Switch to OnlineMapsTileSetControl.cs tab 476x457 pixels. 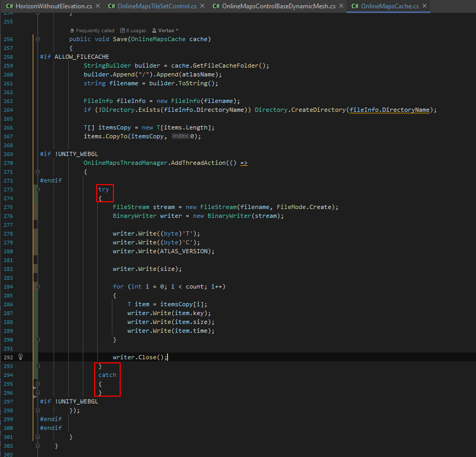pyautogui.click(x=157, y=6)
